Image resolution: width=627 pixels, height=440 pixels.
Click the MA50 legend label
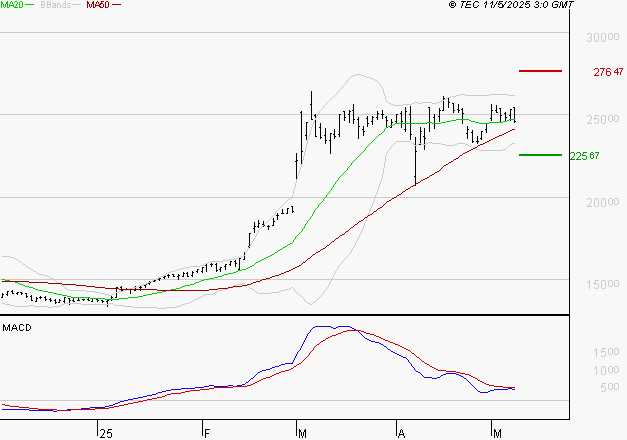coord(98,5)
